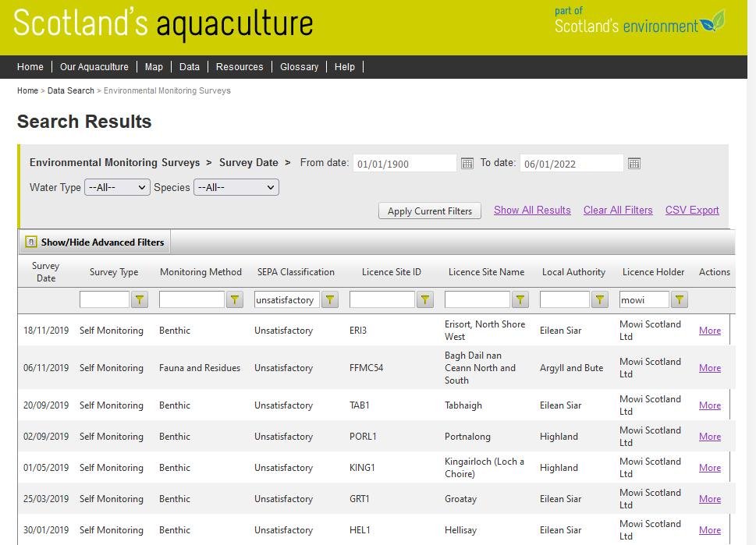Open the Glossary menu item

(299, 67)
